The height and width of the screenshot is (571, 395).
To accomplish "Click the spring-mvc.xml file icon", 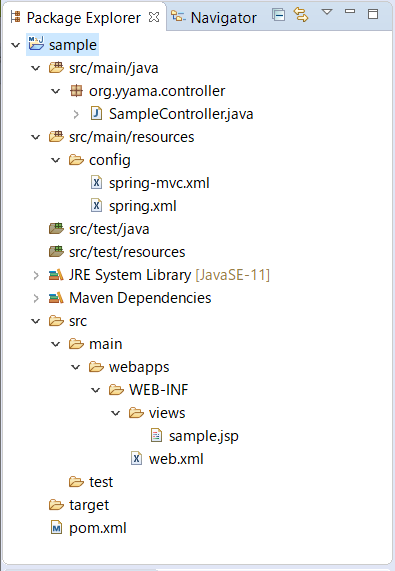I will click(96, 182).
